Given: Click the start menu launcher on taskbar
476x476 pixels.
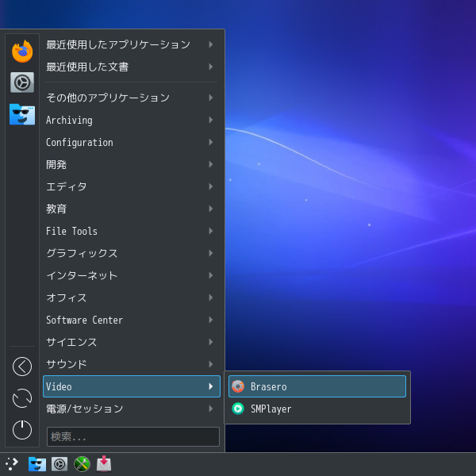Looking at the screenshot, I should [x=12, y=464].
